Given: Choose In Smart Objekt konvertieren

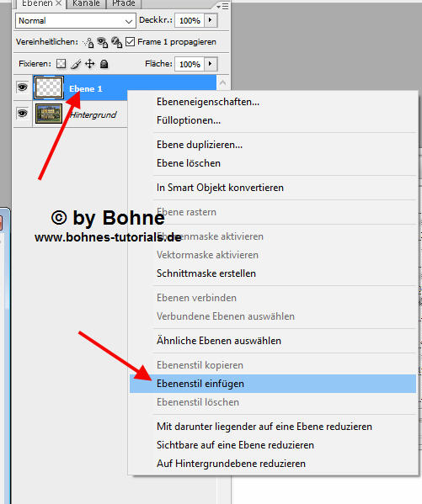Looking at the screenshot, I should tap(220, 188).
